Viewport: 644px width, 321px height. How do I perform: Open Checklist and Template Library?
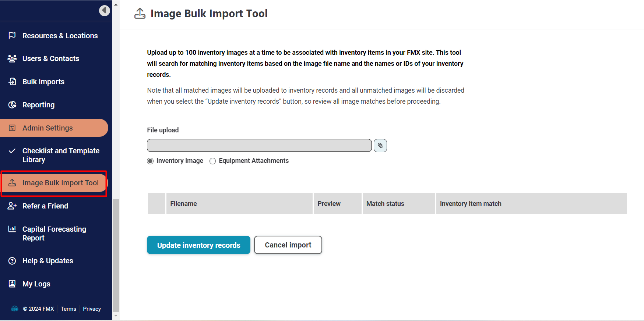point(61,155)
